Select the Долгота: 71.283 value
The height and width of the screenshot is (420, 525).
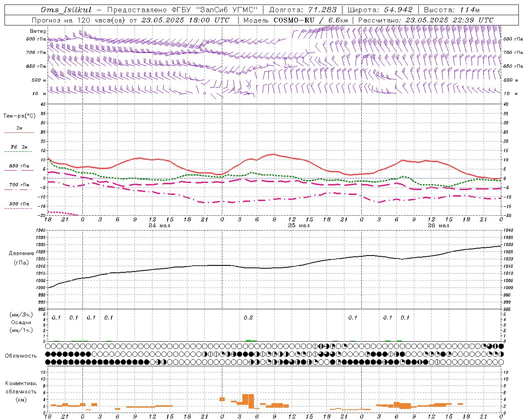click(x=303, y=10)
